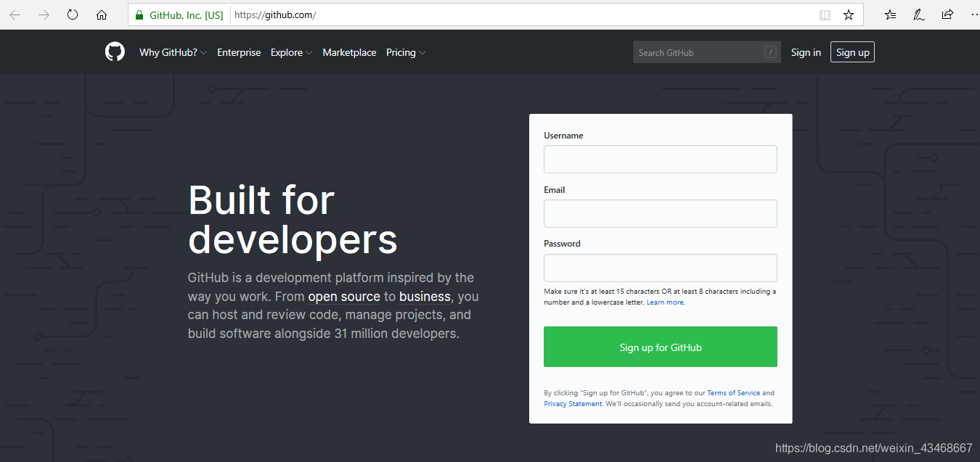This screenshot has height=462, width=980.
Task: Click into the Password field
Action: pyautogui.click(x=661, y=268)
